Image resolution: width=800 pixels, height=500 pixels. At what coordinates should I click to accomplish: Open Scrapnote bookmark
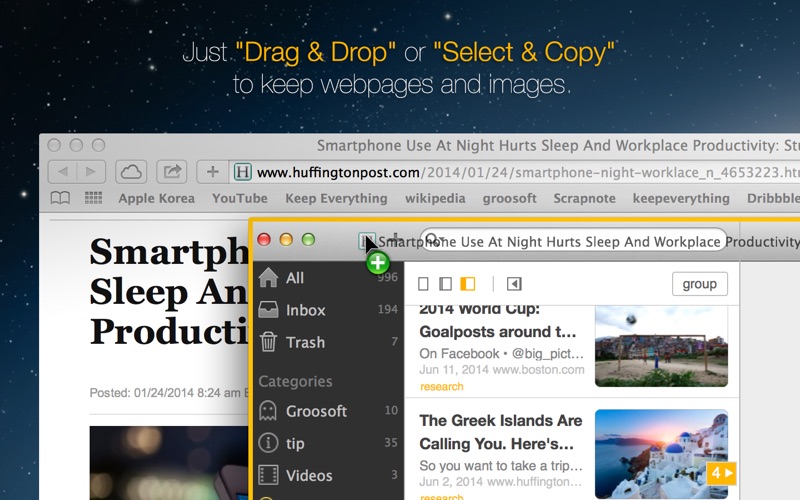click(x=585, y=198)
